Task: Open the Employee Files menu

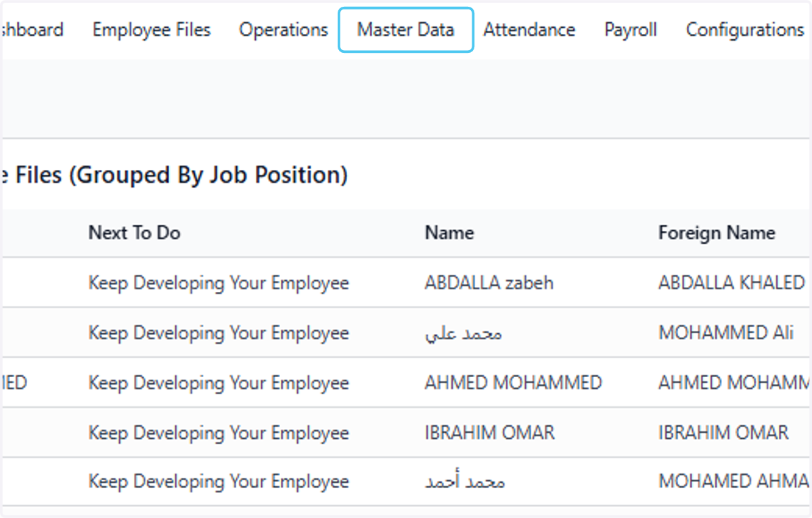Action: (x=152, y=30)
